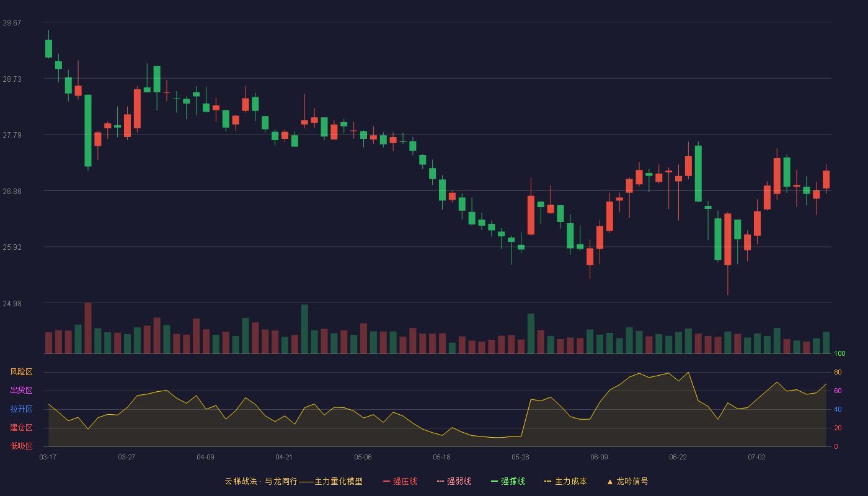The width and height of the screenshot is (868, 496).
Task: Click the 拉升区 zone label
Action: tap(21, 409)
